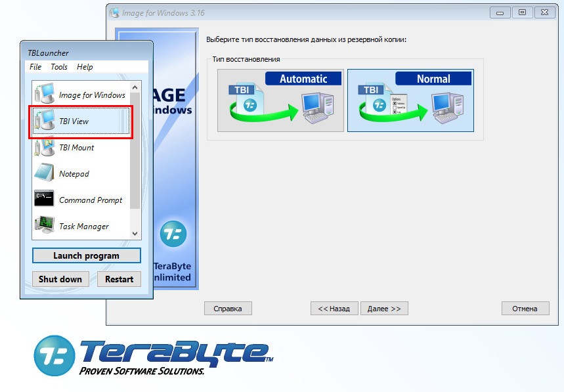Select the TBI Mount icon
Screen dimensions: 564x392
pos(45,146)
